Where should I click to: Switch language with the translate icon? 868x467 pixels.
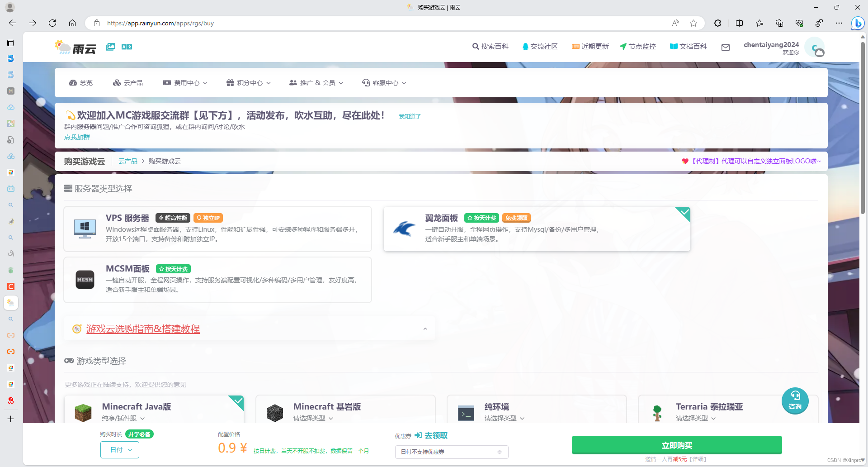(127, 47)
